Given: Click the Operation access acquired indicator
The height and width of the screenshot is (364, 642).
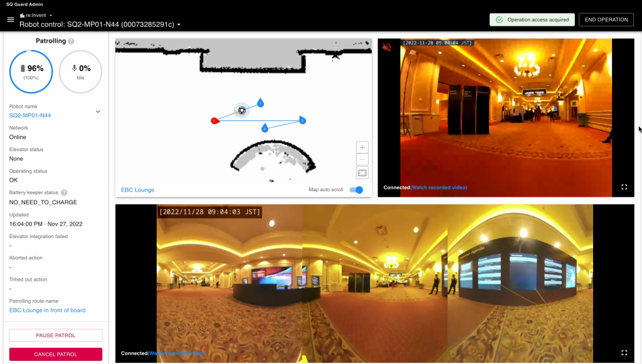Looking at the screenshot, I should pos(532,19).
